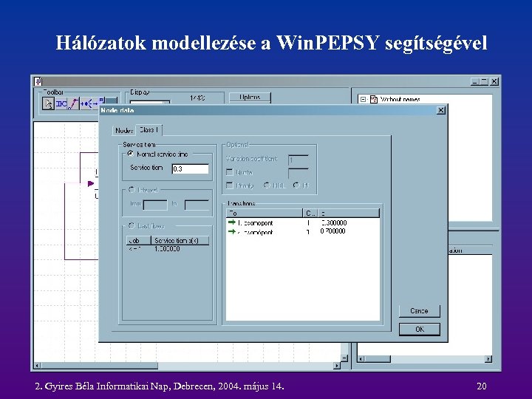
Task: Click the app icon in main window title bar
Action: 38,81
